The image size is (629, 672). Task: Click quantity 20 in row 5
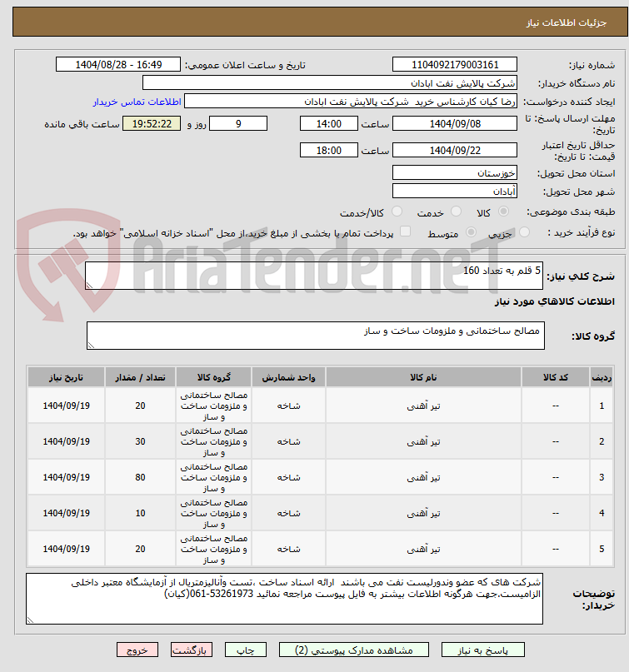point(140,549)
